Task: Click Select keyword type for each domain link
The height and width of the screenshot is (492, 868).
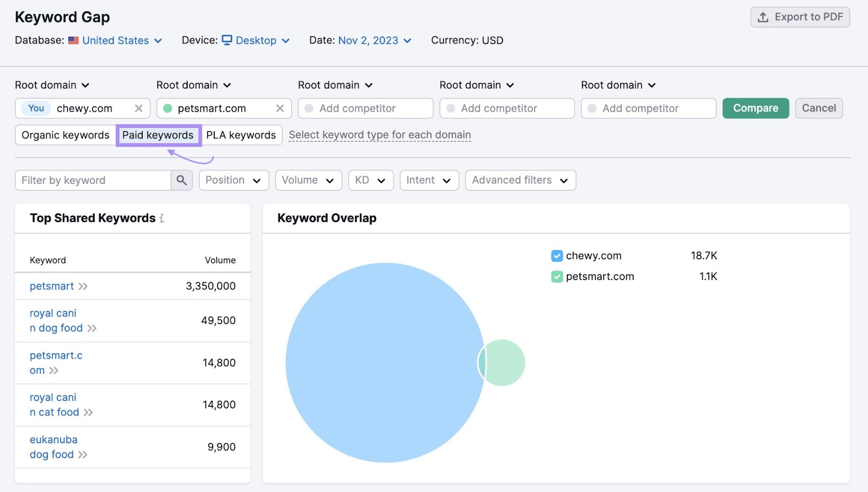Action: point(380,135)
